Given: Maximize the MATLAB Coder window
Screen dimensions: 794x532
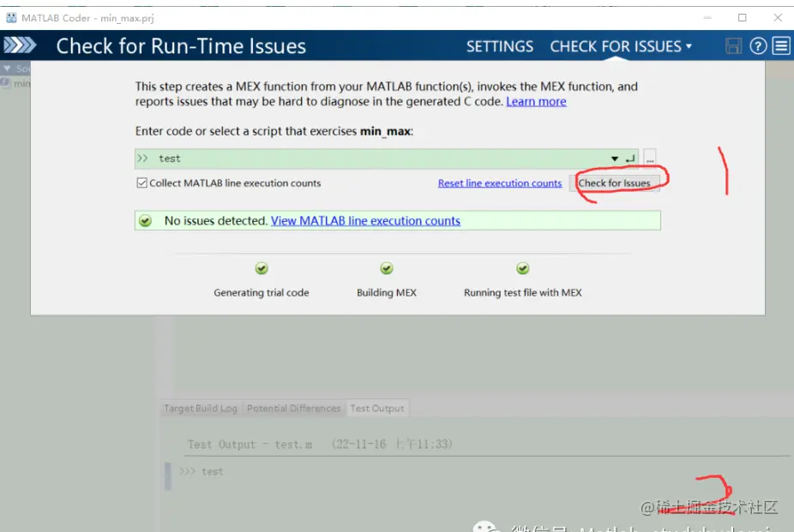Looking at the screenshot, I should pyautogui.click(x=742, y=18).
